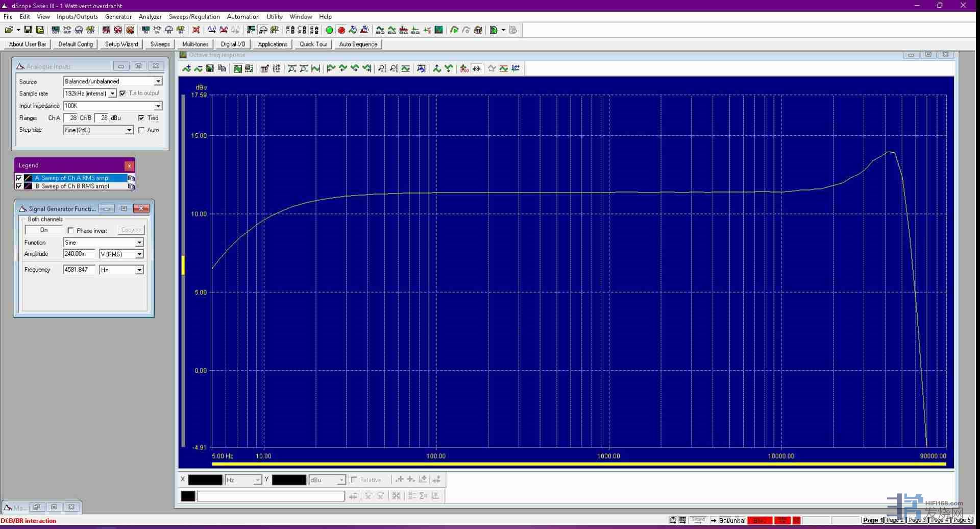The height and width of the screenshot is (529, 980).
Task: Open the Function dropdown set to Sine
Action: tap(139, 243)
